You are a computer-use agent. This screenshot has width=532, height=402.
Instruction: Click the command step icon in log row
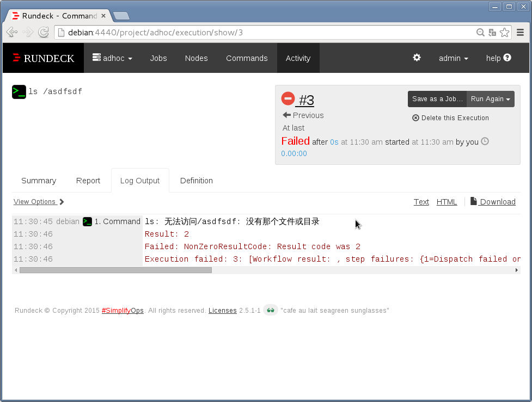[87, 222]
